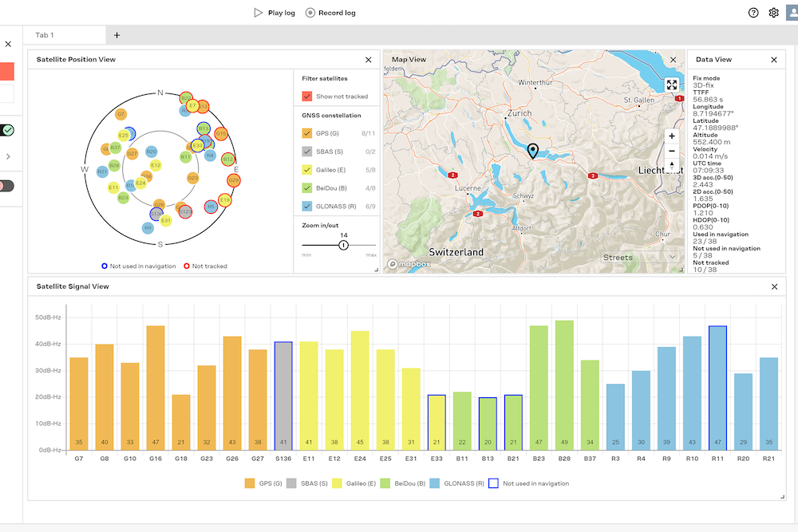Zoom in on the map with the plus icon

point(671,136)
